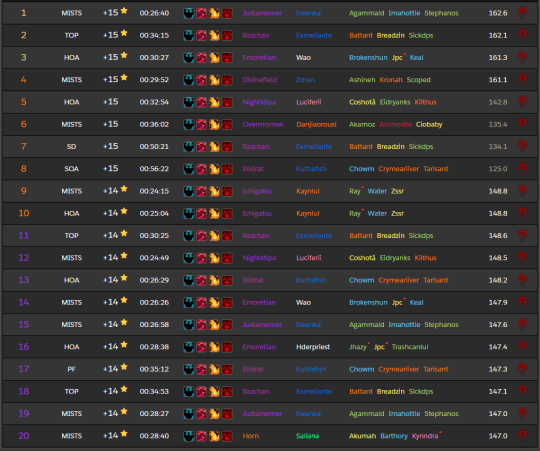Click the 162.6 score in the first row
Viewport: 540px width, 451px height.
pos(498,13)
